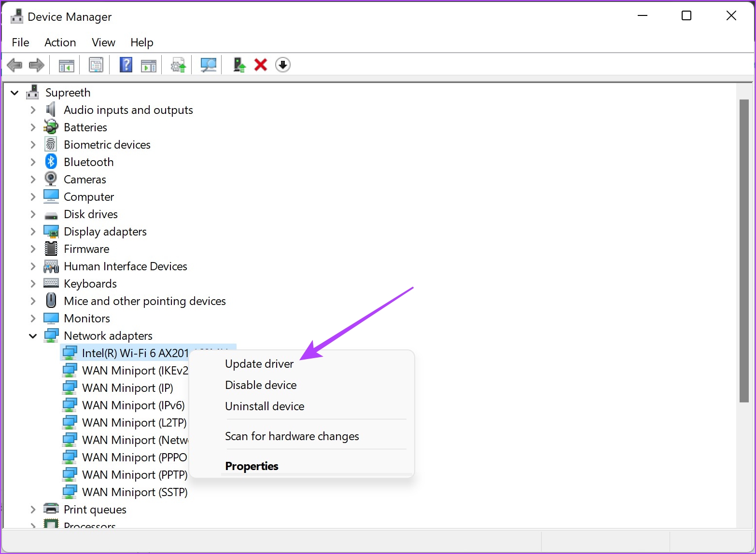This screenshot has width=756, height=554.
Task: Click the black down-arrow disable device icon
Action: 283,65
